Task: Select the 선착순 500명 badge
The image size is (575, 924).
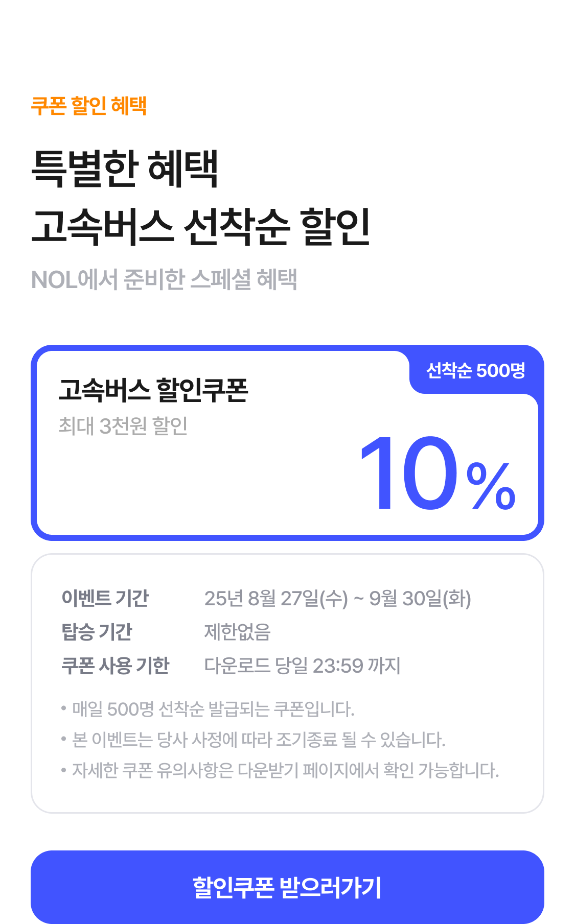Action: pyautogui.click(x=476, y=370)
